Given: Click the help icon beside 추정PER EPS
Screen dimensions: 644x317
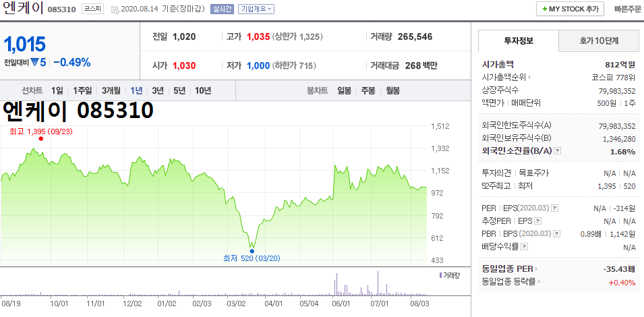Looking at the screenshot, I should (x=537, y=221).
